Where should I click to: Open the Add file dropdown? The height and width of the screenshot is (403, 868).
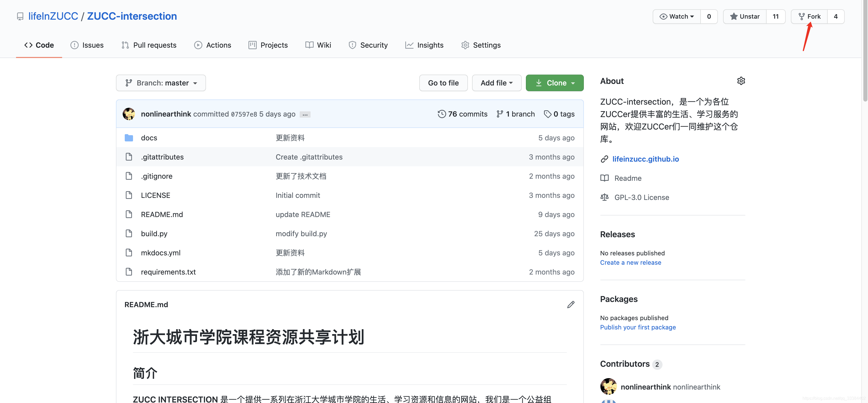point(496,83)
